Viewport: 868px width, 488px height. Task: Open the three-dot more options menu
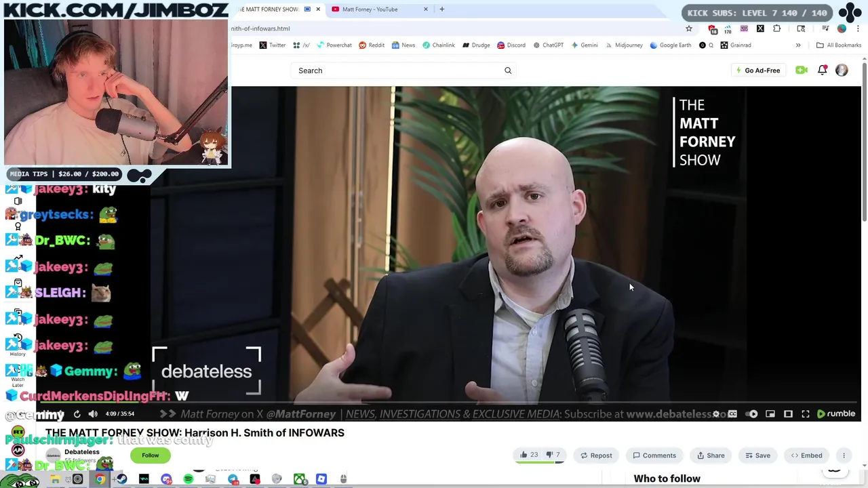[x=844, y=455]
